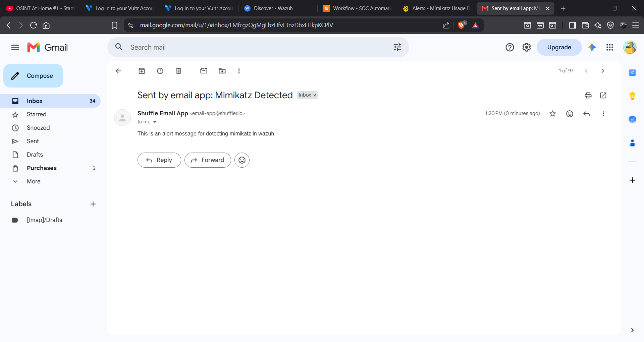Viewport: 644px width, 342px height.
Task: Mark email as unread
Action: [204, 71]
